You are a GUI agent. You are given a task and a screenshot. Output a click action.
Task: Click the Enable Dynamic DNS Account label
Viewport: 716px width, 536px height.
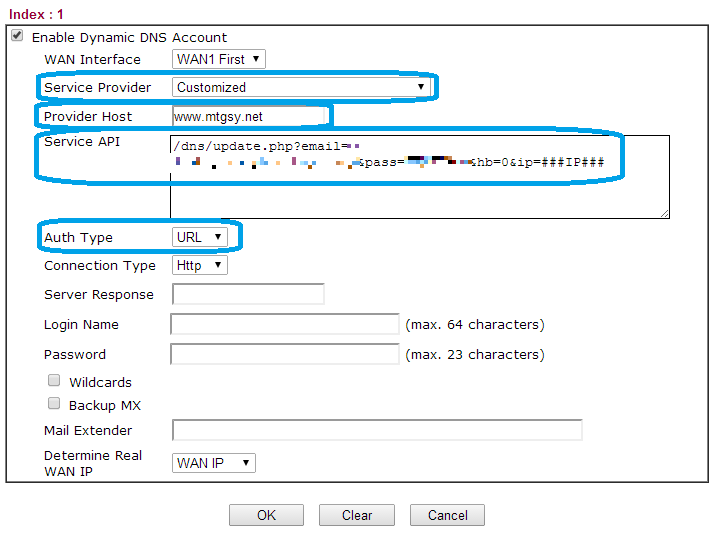pos(129,37)
